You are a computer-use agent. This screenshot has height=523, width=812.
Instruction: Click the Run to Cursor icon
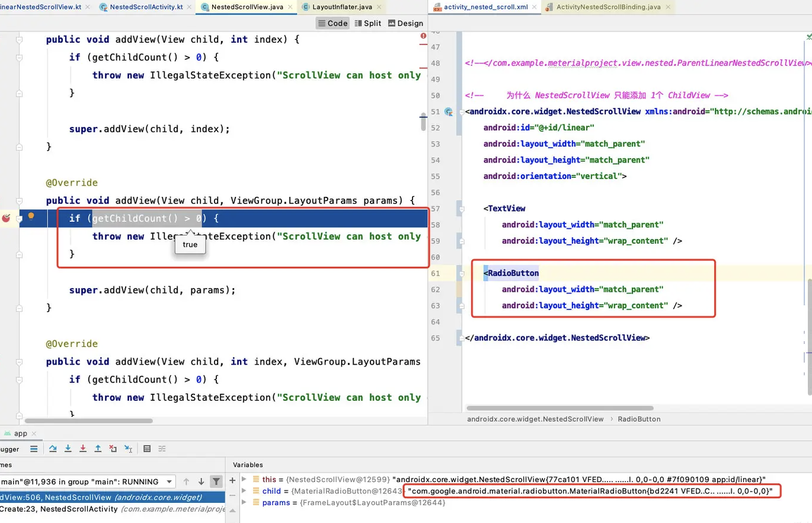point(128,449)
